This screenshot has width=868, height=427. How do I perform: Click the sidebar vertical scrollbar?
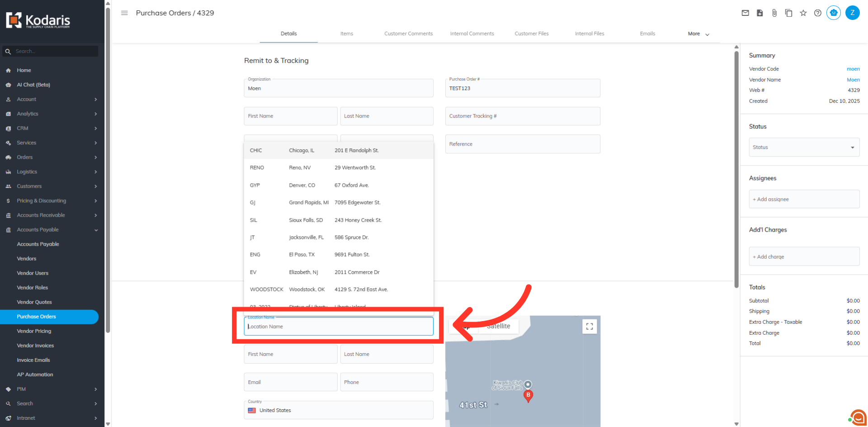[x=108, y=170]
